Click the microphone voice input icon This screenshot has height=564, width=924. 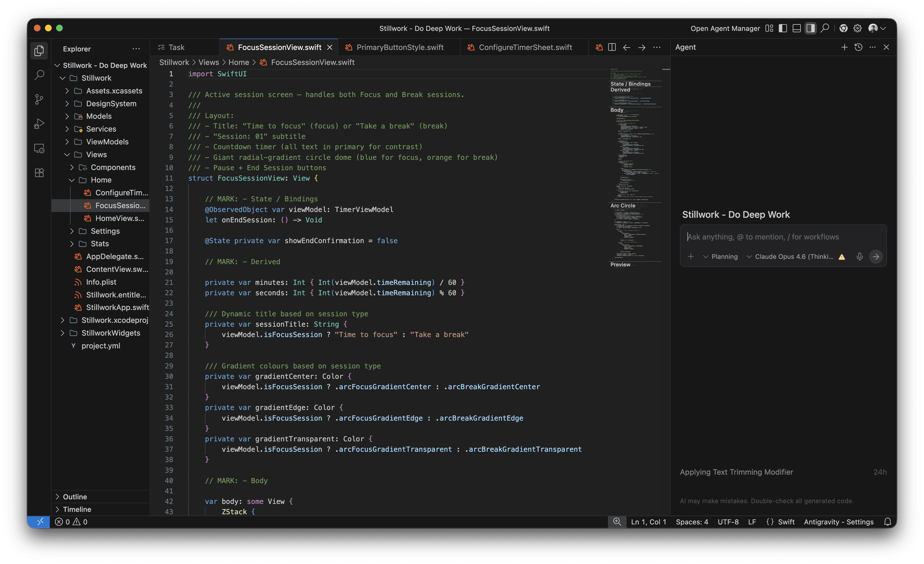859,256
